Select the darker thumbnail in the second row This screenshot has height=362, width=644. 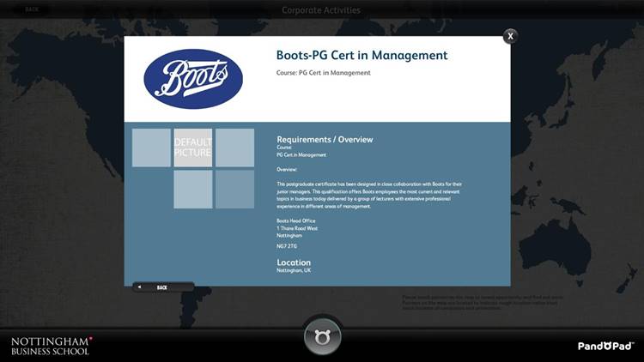click(x=235, y=190)
